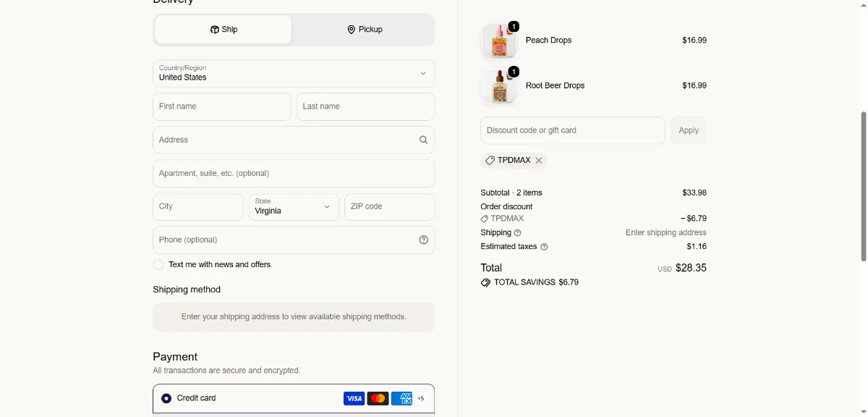This screenshot has height=417, width=868.
Task: Enable Text me with news and offers
Action: [x=158, y=265]
